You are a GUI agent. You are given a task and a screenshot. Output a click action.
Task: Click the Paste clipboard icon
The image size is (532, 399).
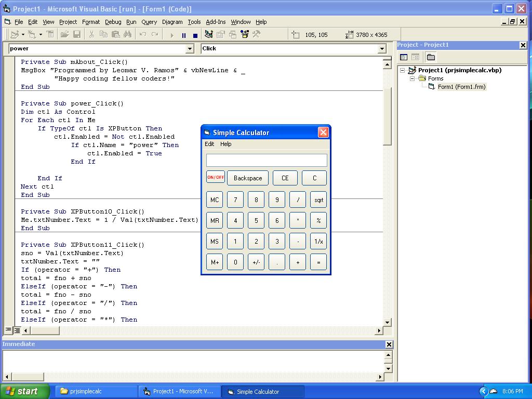[116, 34]
